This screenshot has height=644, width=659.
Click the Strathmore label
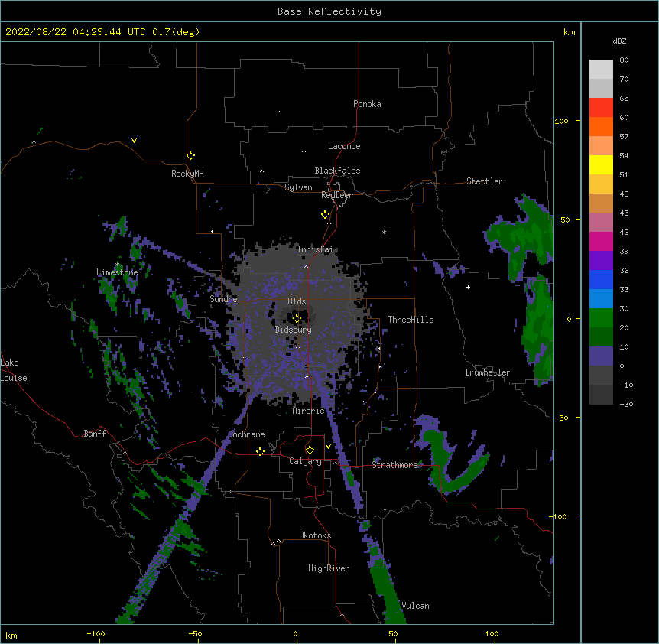(394, 465)
